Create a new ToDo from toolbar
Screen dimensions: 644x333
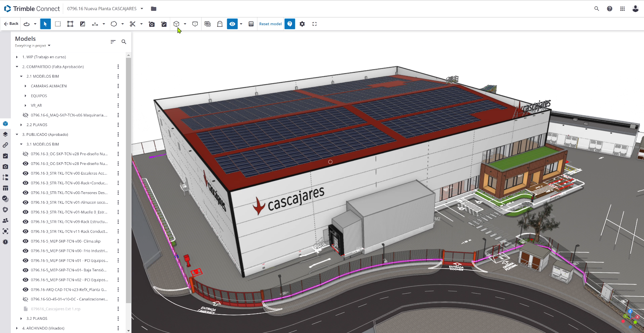pyautogui.click(x=164, y=24)
